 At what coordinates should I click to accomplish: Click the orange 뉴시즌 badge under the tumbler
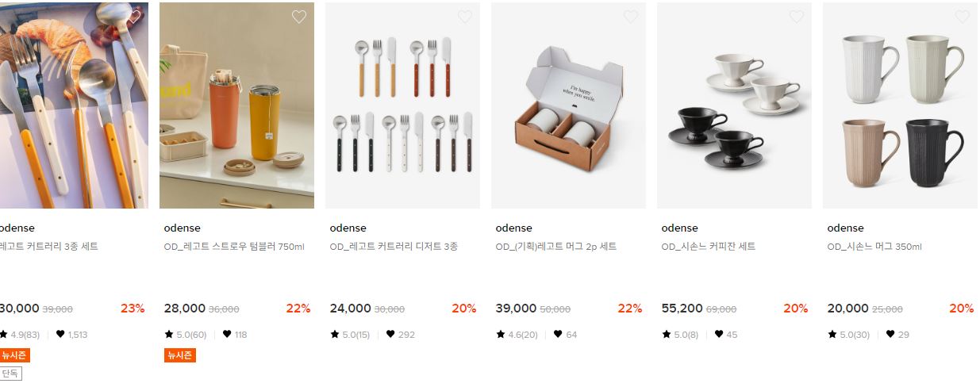click(x=179, y=355)
